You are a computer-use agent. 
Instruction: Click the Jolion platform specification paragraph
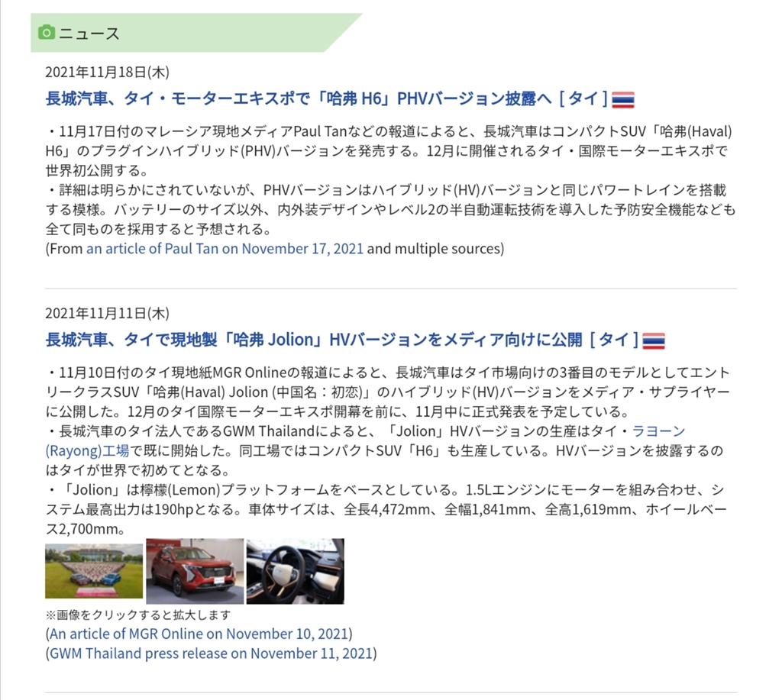click(386, 509)
